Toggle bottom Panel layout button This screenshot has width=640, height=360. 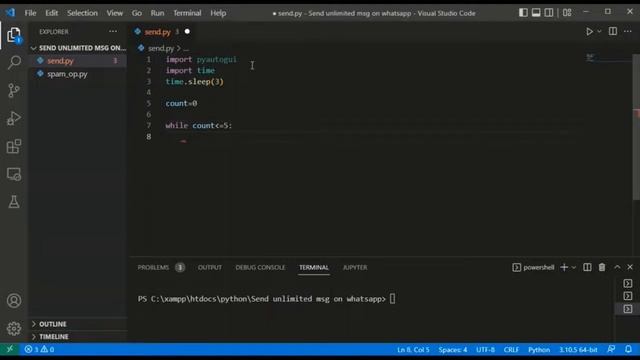(x=536, y=13)
